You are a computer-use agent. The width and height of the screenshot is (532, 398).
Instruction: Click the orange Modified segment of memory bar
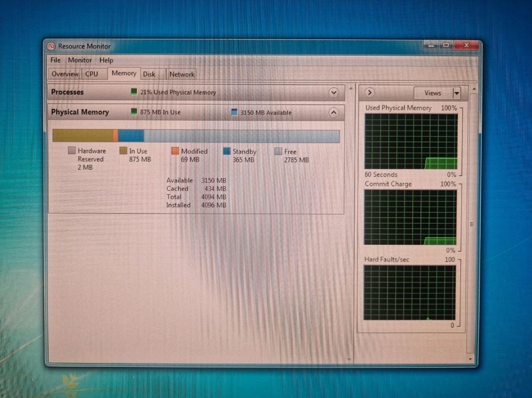point(116,136)
